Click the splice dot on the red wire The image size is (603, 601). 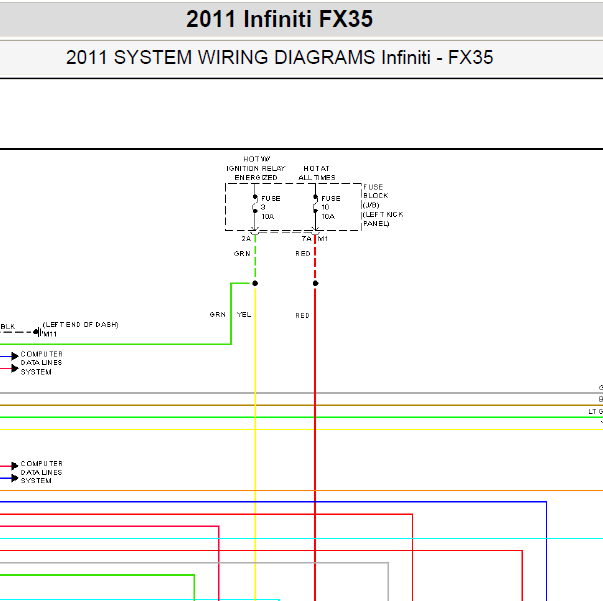pos(315,283)
